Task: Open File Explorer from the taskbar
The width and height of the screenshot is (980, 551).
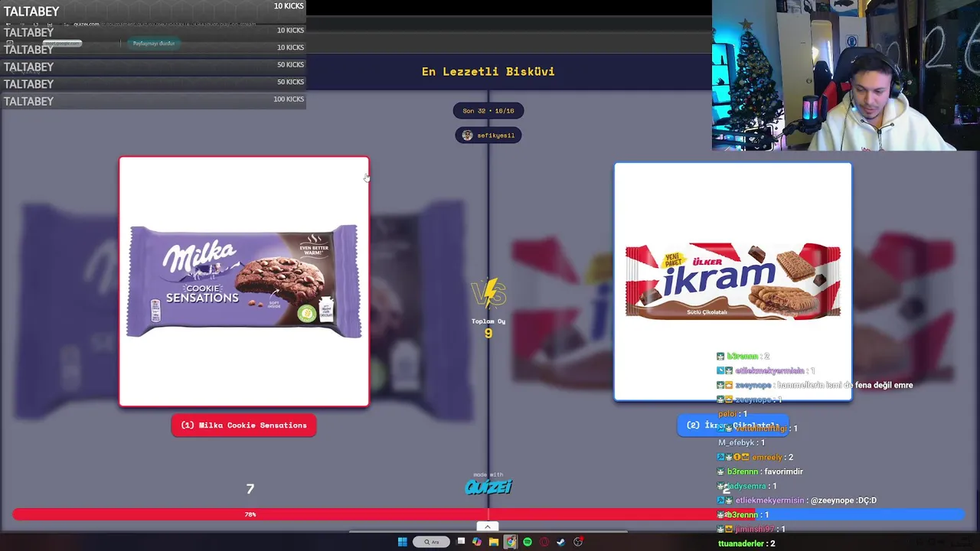Action: [x=494, y=542]
